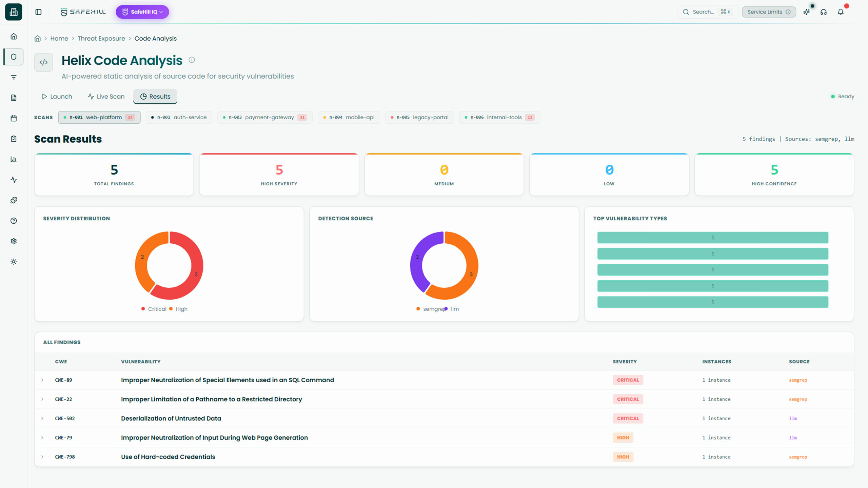Click the Critical legend swatch under Severity Distribution
868x488 pixels.
click(143, 309)
